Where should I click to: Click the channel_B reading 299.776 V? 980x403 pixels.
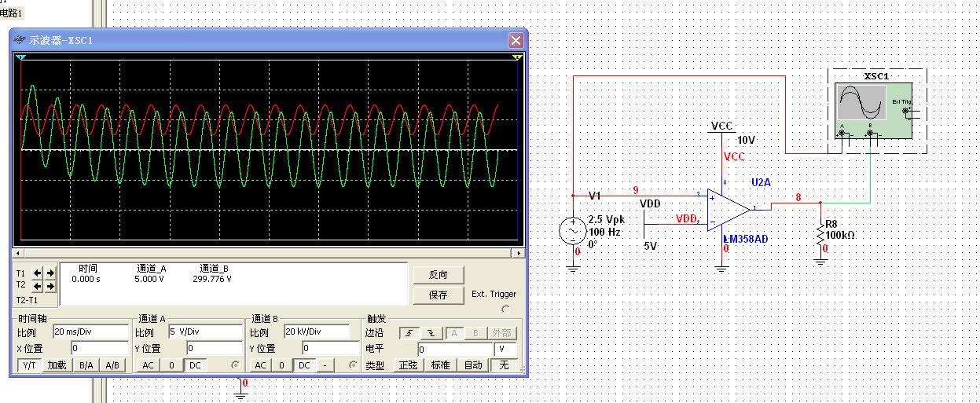pyautogui.click(x=211, y=278)
